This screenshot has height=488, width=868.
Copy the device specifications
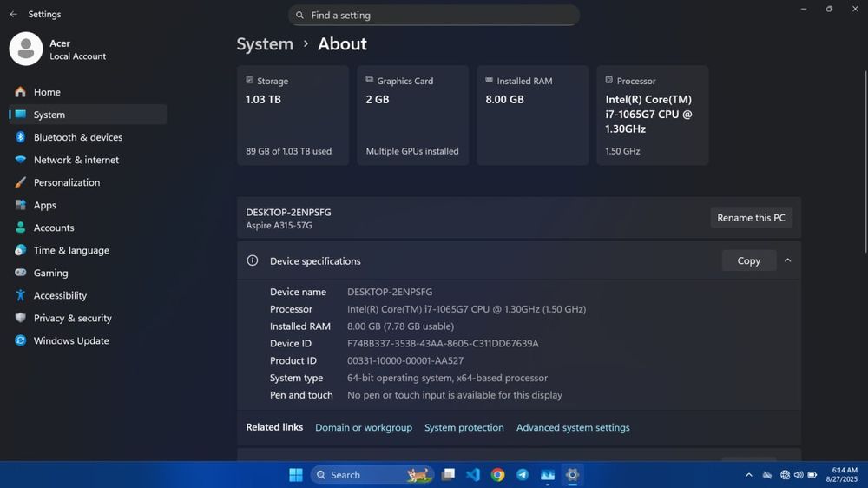click(748, 260)
